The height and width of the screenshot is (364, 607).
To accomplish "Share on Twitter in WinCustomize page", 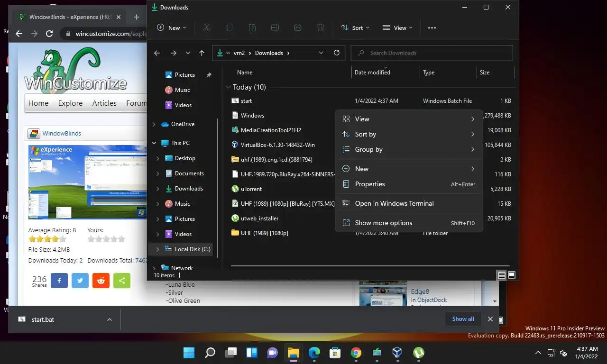I will tap(80, 281).
